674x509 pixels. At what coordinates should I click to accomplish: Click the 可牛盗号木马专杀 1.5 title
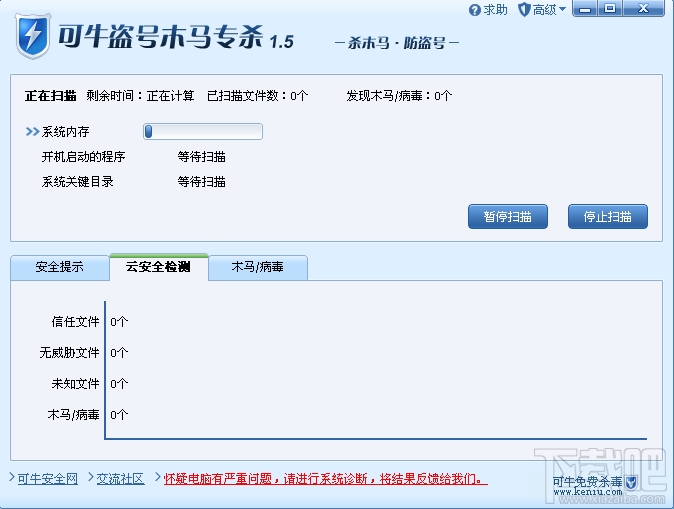point(176,37)
